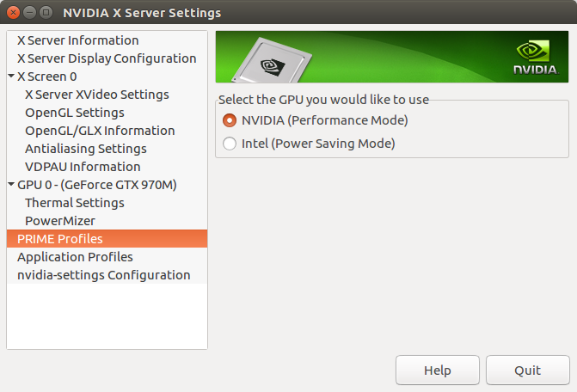Screen dimensions: 577x392
Task: Go to X Server XVideo Settings
Action: pyautogui.click(x=96, y=95)
